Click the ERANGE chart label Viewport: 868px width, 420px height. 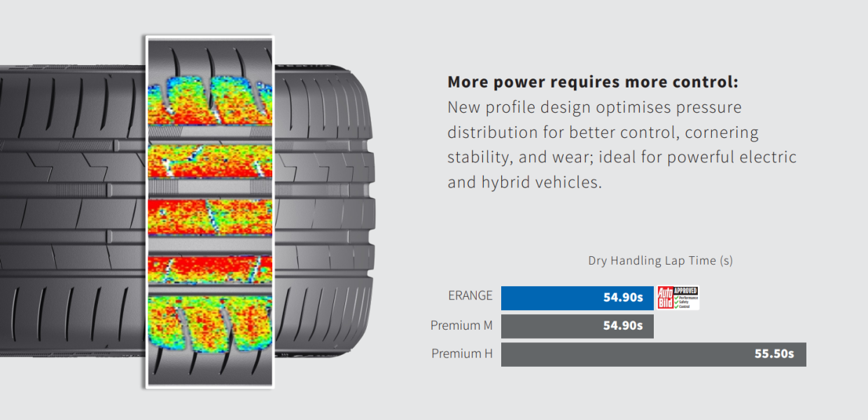pyautogui.click(x=470, y=295)
